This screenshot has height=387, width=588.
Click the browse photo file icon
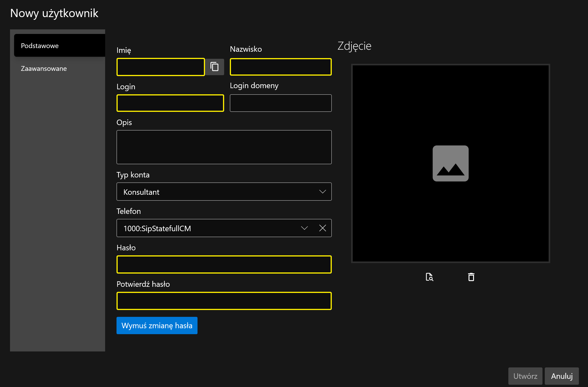coord(429,277)
